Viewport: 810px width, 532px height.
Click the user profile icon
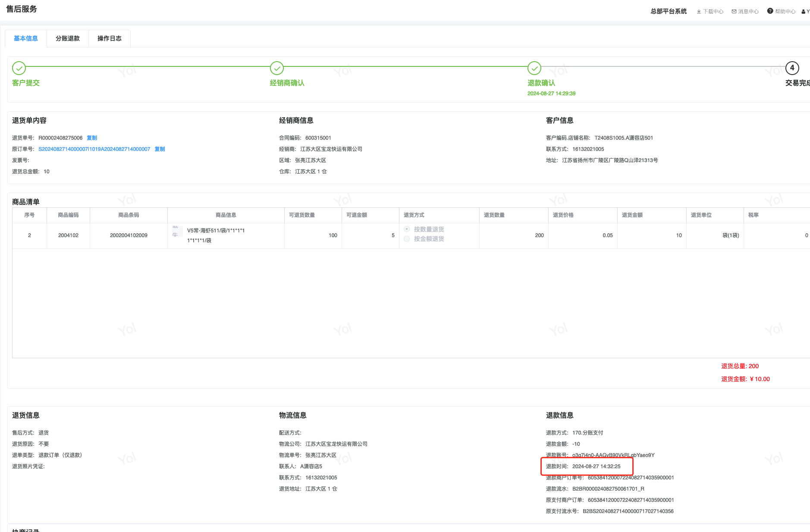[x=804, y=12]
